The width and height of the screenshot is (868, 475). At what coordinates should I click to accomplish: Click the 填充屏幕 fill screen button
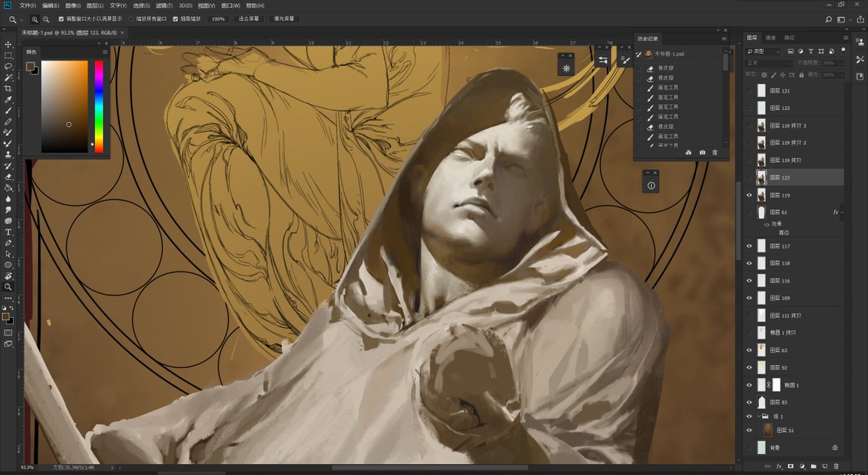[x=284, y=19]
